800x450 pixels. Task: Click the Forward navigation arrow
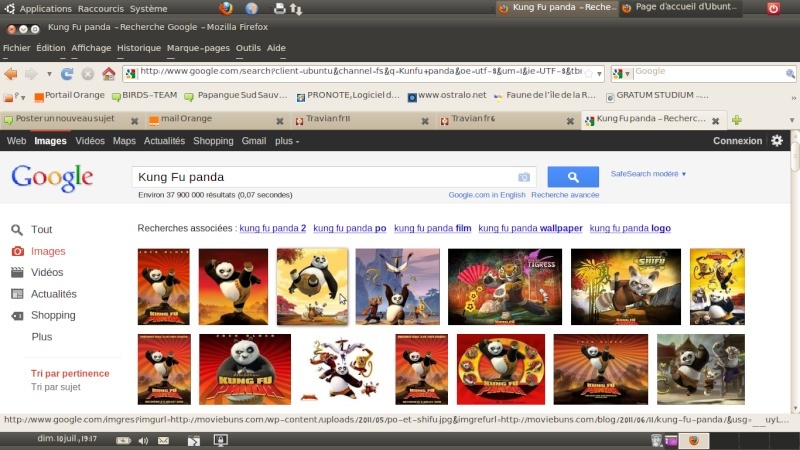(x=31, y=74)
